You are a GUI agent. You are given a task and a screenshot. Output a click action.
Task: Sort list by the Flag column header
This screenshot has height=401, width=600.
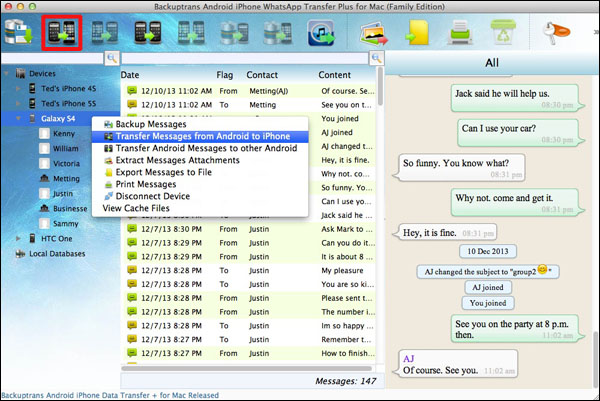tap(225, 75)
